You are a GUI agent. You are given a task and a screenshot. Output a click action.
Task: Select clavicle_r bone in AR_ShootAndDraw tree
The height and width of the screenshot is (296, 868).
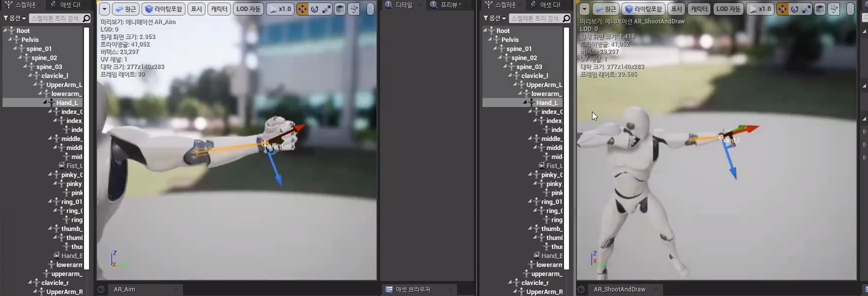click(x=534, y=282)
